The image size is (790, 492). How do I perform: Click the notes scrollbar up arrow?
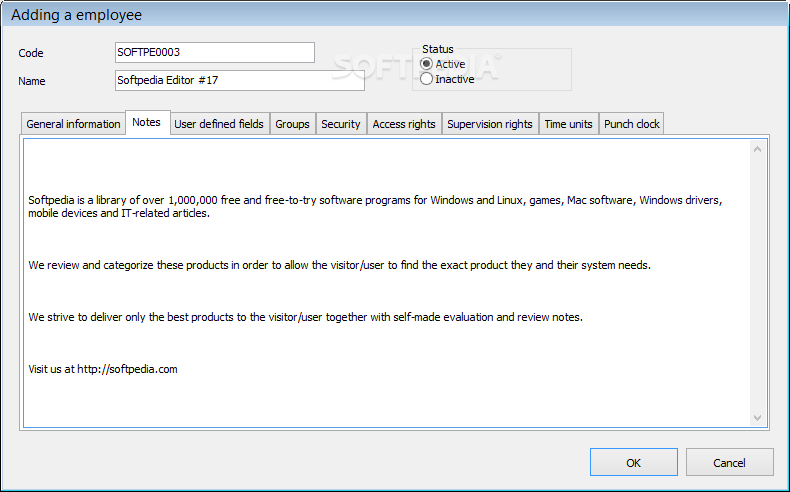(x=757, y=149)
